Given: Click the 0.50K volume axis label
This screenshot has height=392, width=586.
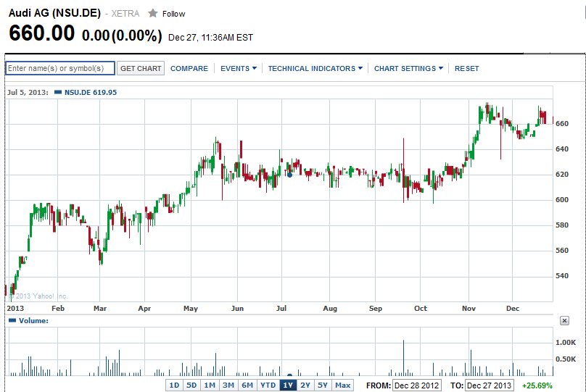Looking at the screenshot, I should pyautogui.click(x=566, y=359).
